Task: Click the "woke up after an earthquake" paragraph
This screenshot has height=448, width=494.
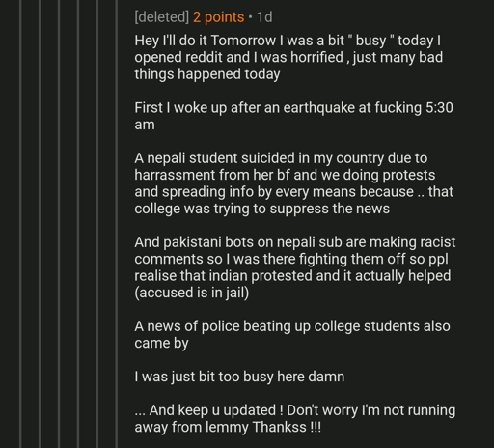Action: [293, 116]
